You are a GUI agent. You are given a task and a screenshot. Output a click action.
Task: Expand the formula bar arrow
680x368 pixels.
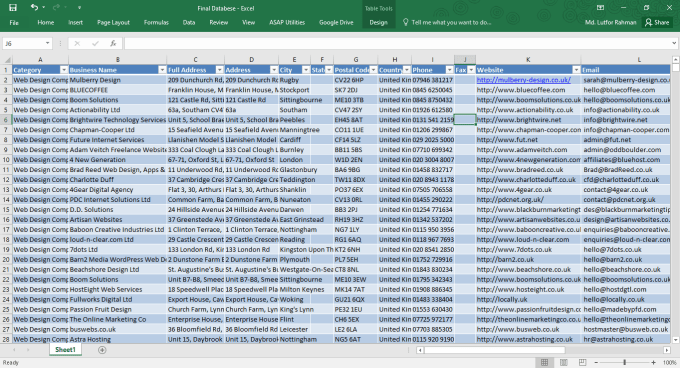coord(674,43)
